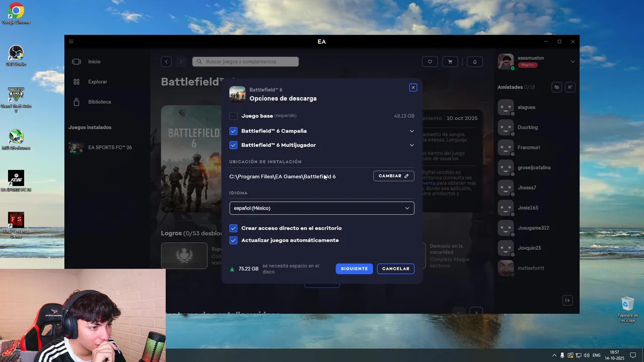Open EA SPORTS FC 26 desktop icon
Image resolution: width=644 pixels, height=362 pixels.
click(x=16, y=181)
